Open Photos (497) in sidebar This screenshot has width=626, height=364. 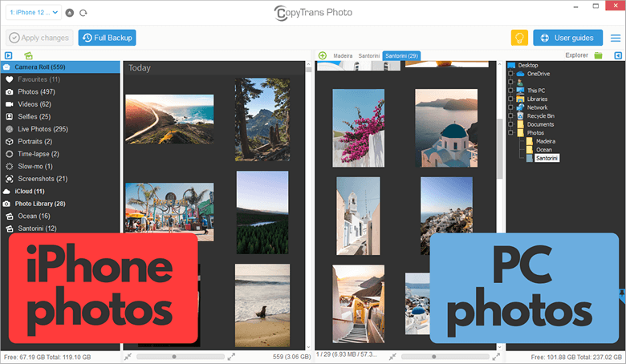coord(60,91)
